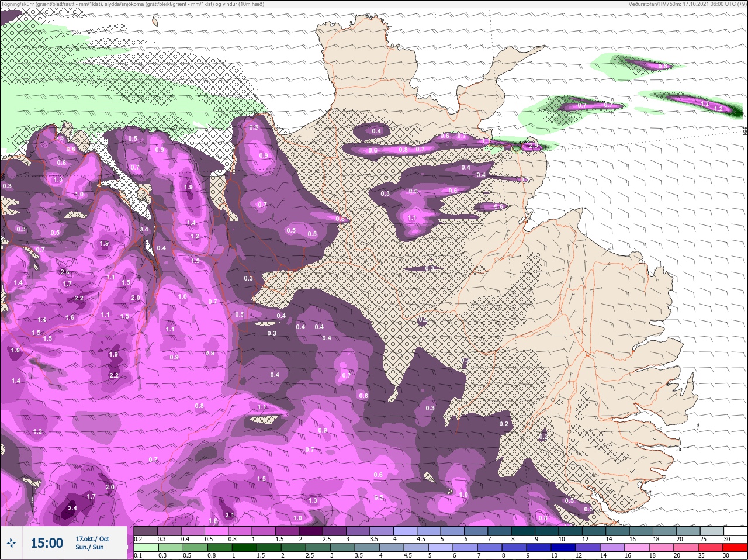
Task: Pick the top legend swatch between 4 and 4.5
Action: [x=406, y=531]
